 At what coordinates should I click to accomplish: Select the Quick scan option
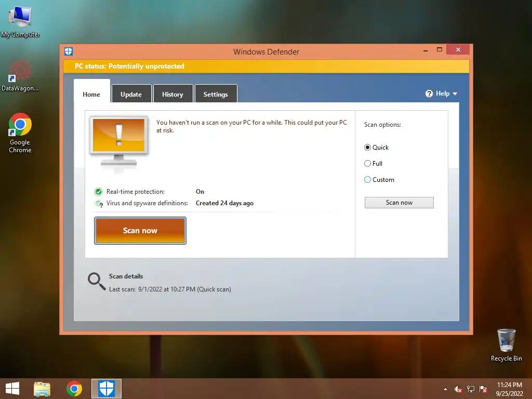pos(376,147)
